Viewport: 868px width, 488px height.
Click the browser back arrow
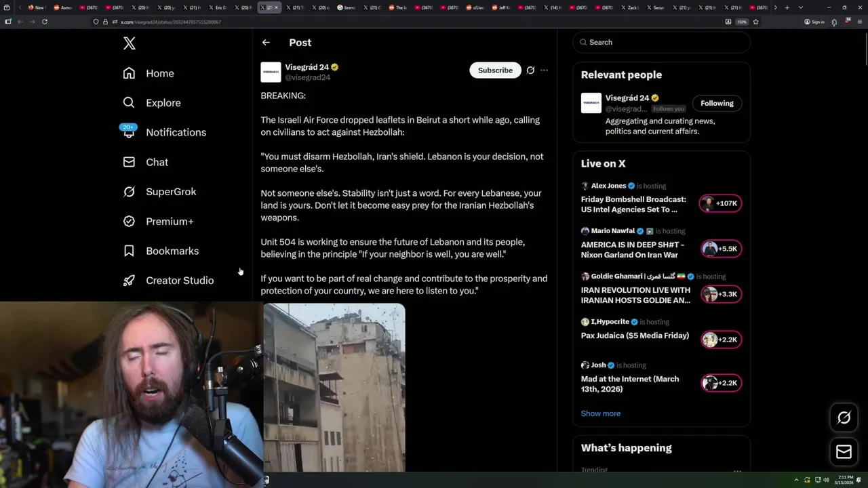[x=20, y=22]
